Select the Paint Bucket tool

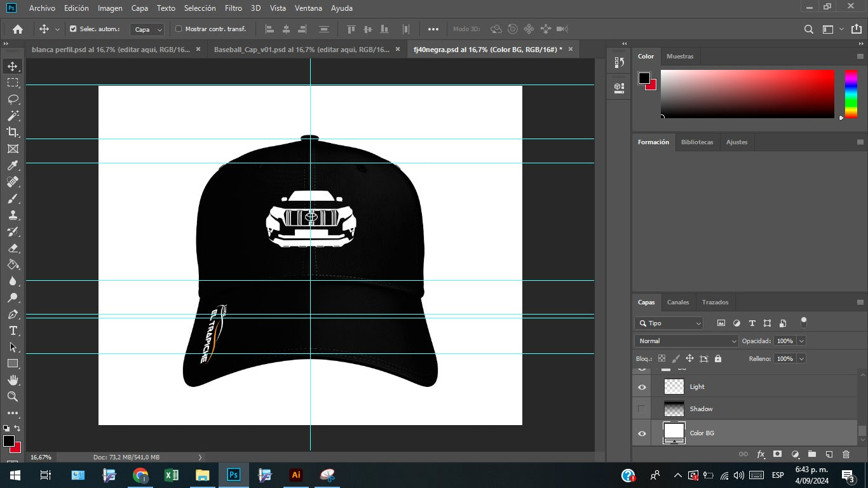pos(13,264)
